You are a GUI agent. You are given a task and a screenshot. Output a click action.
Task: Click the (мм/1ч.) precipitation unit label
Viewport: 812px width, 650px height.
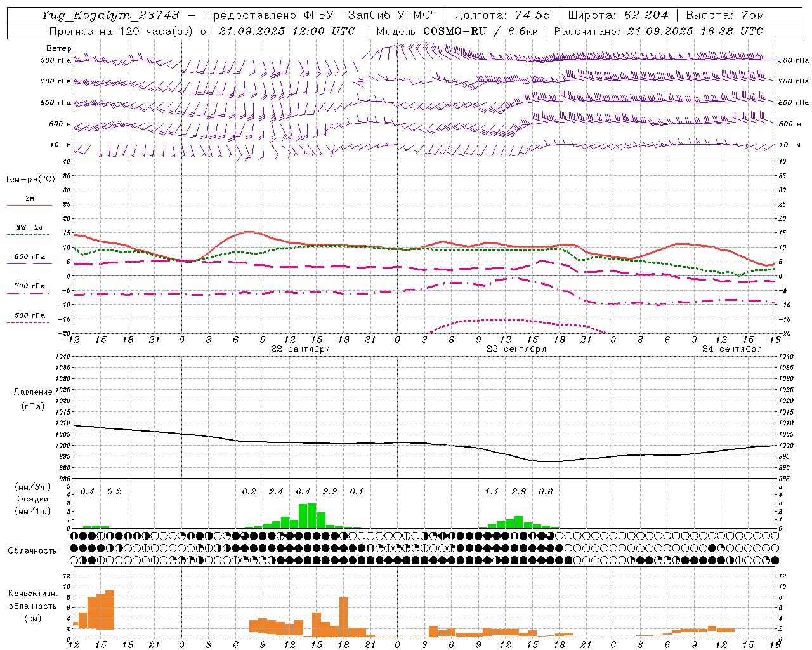coord(33,511)
